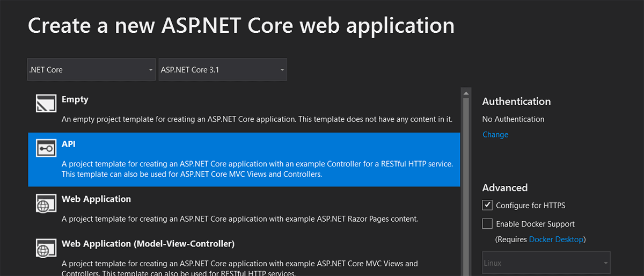Open the ASP.NET Core 3.1 version dropdown
644x276 pixels.
pyautogui.click(x=223, y=70)
